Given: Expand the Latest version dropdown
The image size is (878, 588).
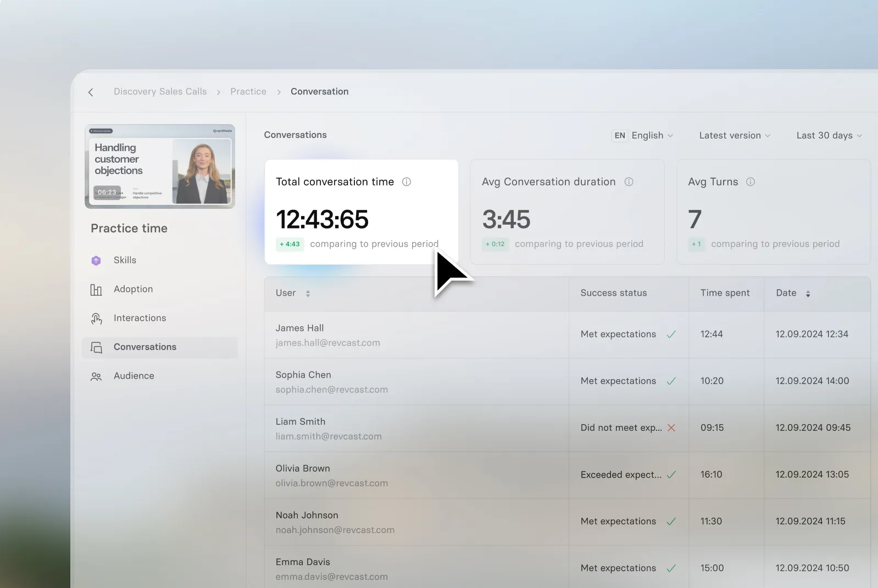Looking at the screenshot, I should pos(735,136).
